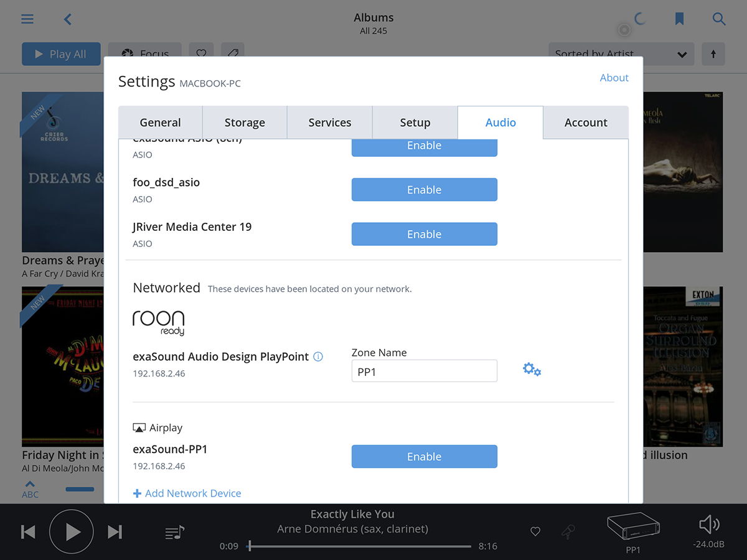Image resolution: width=747 pixels, height=560 pixels.
Task: Skip to the next track
Action: (115, 531)
